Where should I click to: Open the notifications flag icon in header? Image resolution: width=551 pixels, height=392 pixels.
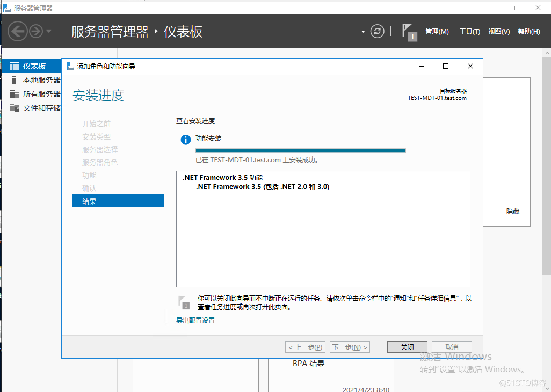pos(409,32)
